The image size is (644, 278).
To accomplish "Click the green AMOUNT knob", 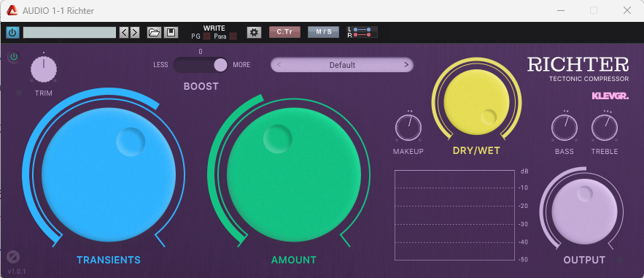I will pyautogui.click(x=294, y=174).
